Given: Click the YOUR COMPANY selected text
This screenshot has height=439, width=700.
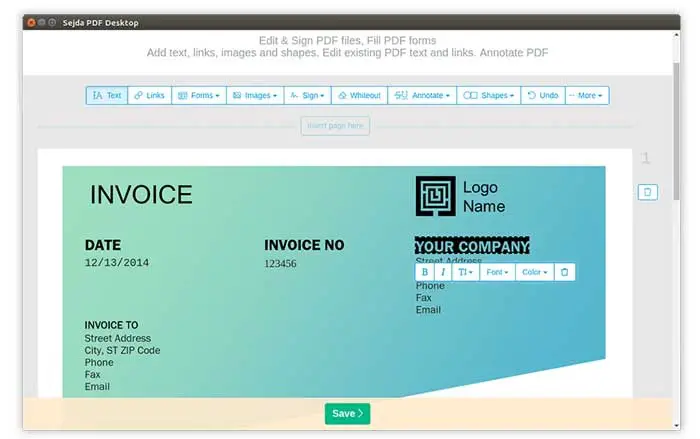Looking at the screenshot, I should pos(472,246).
